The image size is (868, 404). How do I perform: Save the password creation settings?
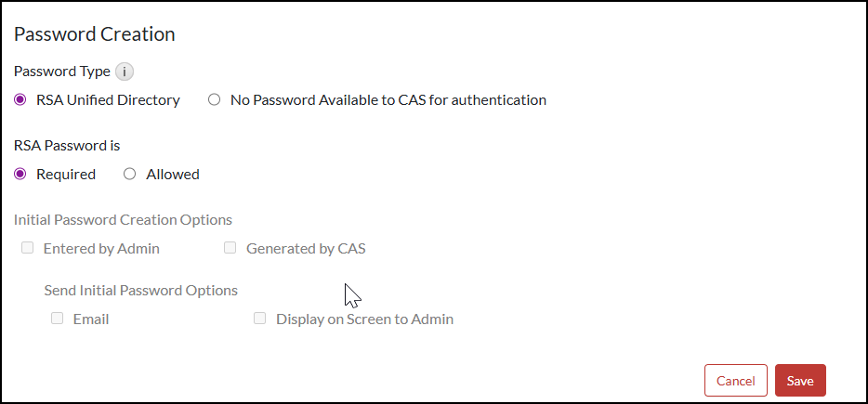point(800,381)
